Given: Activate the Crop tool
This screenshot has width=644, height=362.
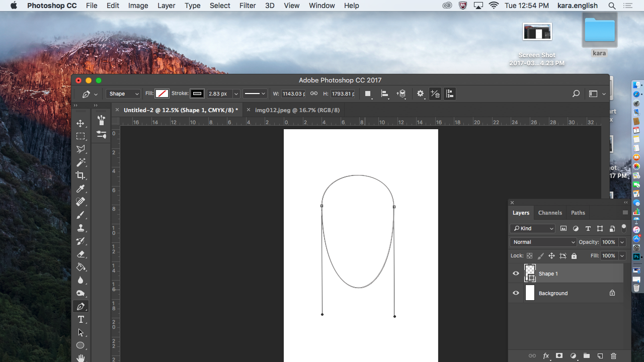Looking at the screenshot, I should click(80, 175).
